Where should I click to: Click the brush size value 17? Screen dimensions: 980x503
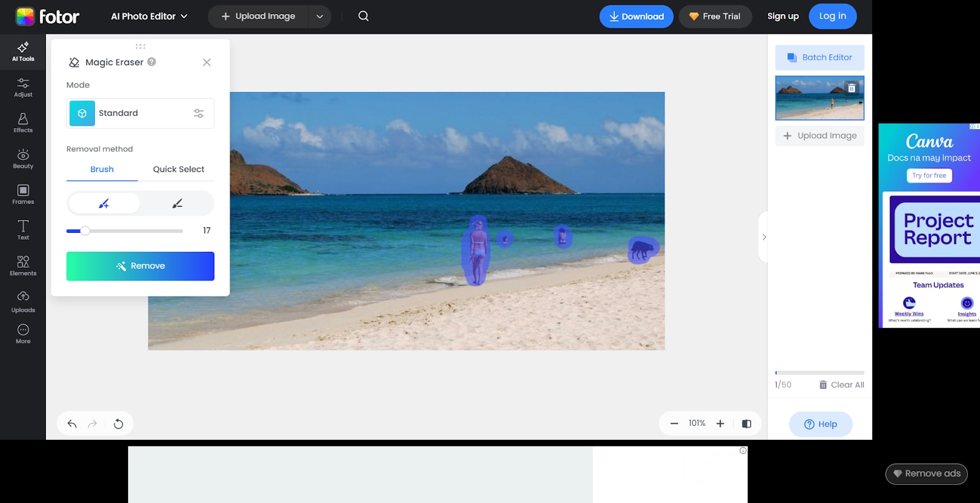point(206,230)
